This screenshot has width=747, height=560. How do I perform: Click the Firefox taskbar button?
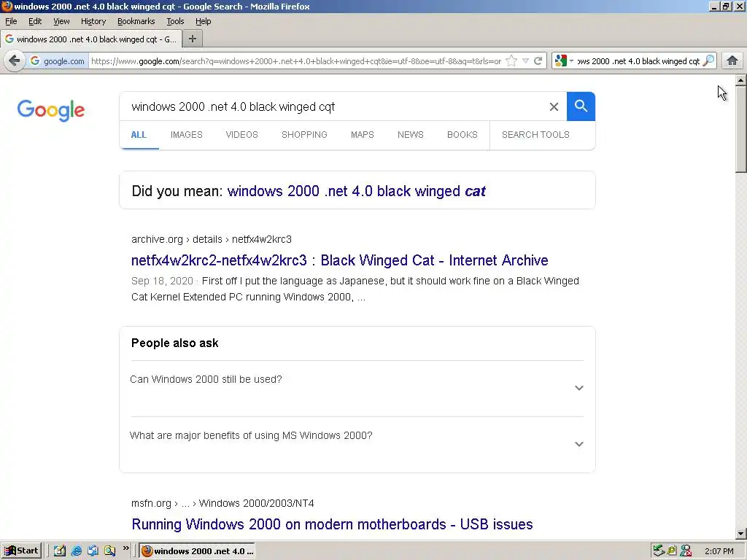[197, 551]
